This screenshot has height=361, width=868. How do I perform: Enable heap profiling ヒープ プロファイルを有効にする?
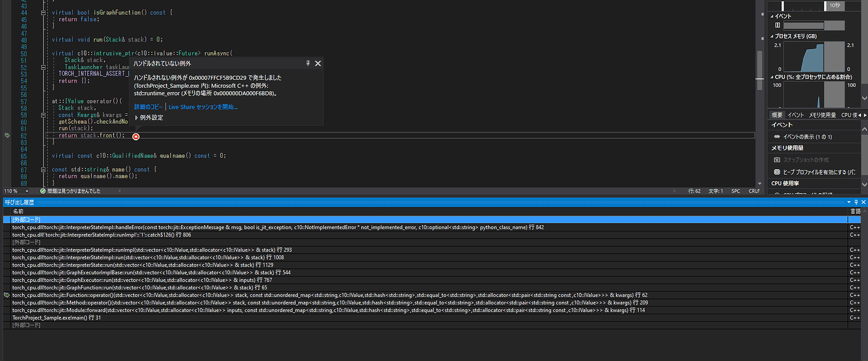coord(814,172)
